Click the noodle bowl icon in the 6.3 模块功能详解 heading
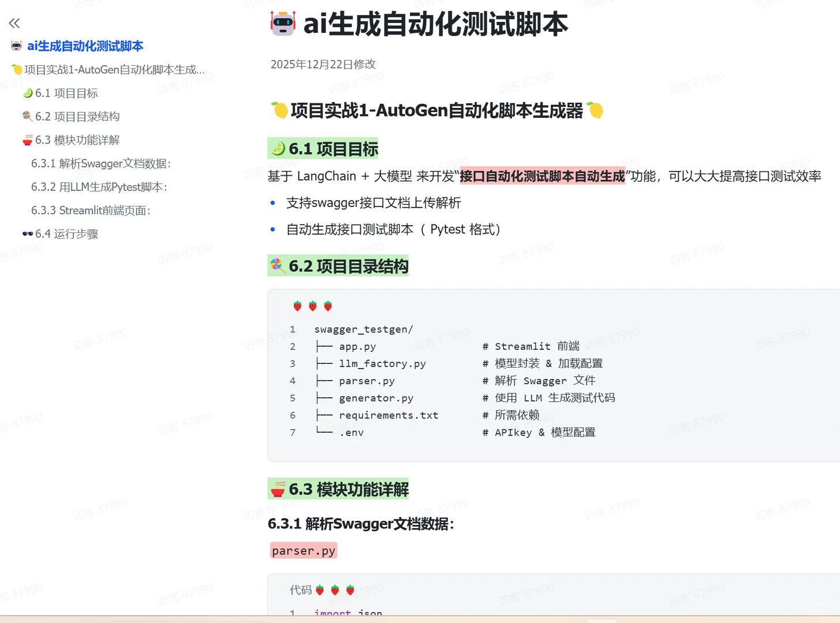This screenshot has height=623, width=840. coord(278,489)
